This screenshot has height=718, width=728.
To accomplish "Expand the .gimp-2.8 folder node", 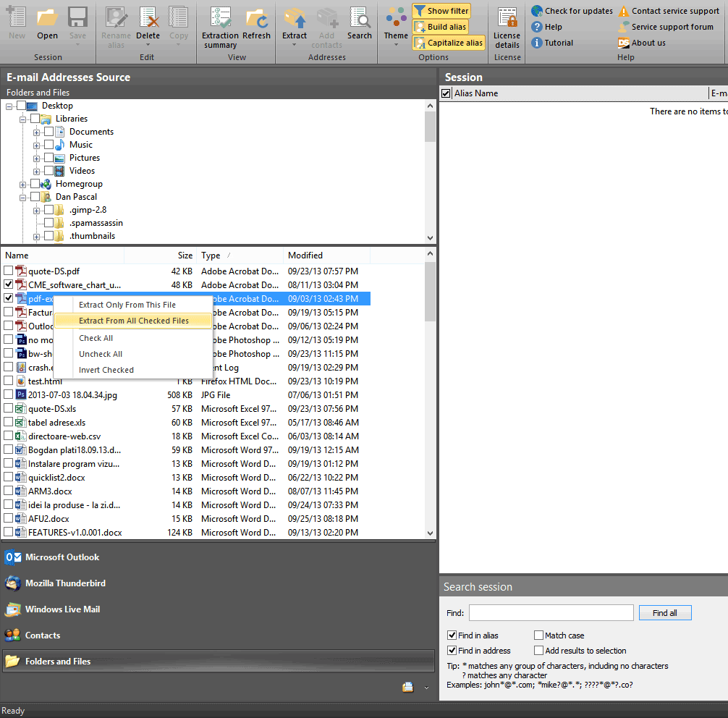I will (36, 211).
